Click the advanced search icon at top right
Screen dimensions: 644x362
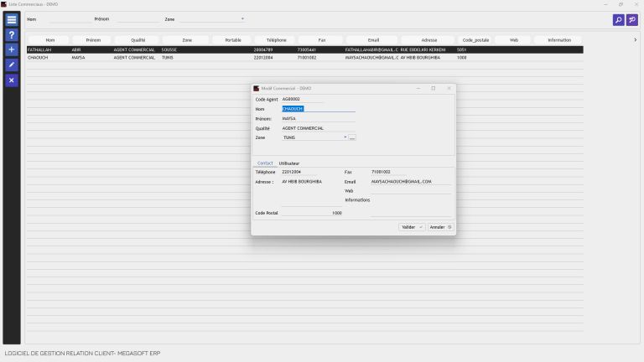632,20
